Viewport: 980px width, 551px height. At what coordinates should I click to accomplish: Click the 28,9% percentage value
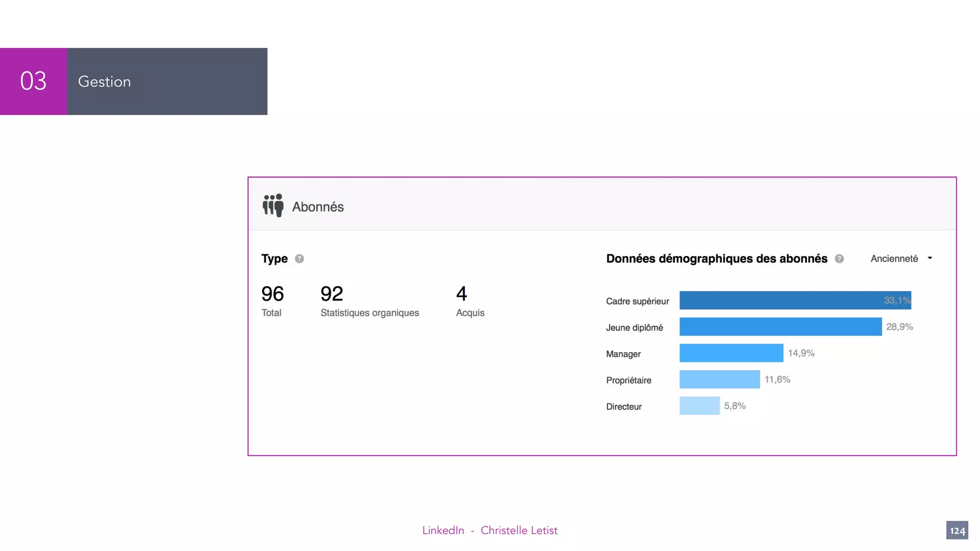tap(900, 327)
